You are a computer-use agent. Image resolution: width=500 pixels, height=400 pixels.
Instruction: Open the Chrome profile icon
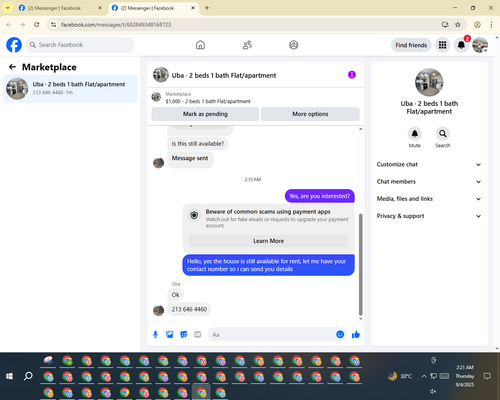[477, 24]
